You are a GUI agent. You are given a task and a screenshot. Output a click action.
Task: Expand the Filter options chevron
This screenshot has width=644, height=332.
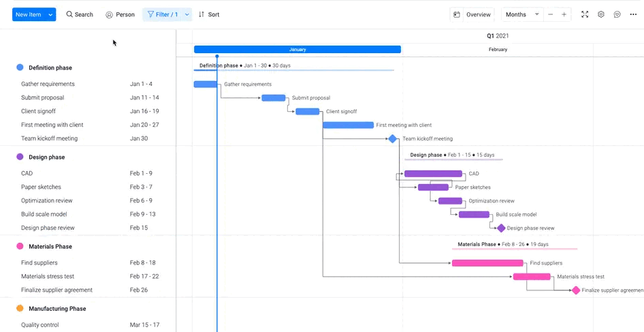click(187, 14)
